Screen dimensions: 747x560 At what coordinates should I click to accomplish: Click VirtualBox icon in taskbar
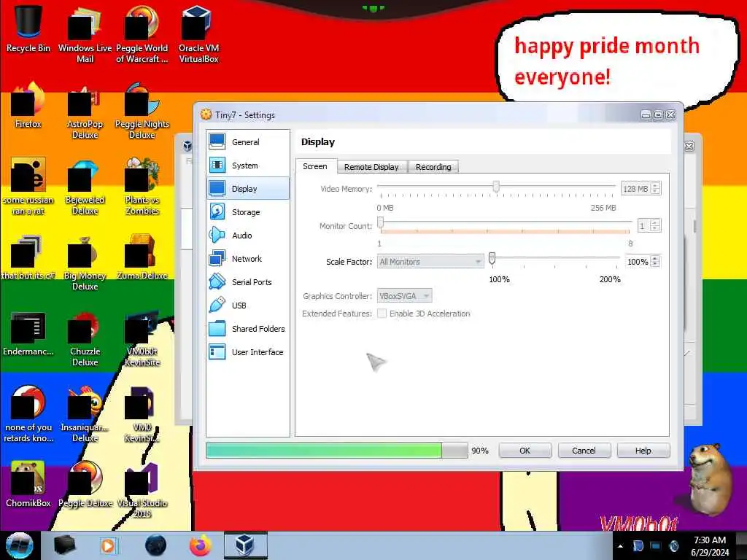[x=245, y=545]
